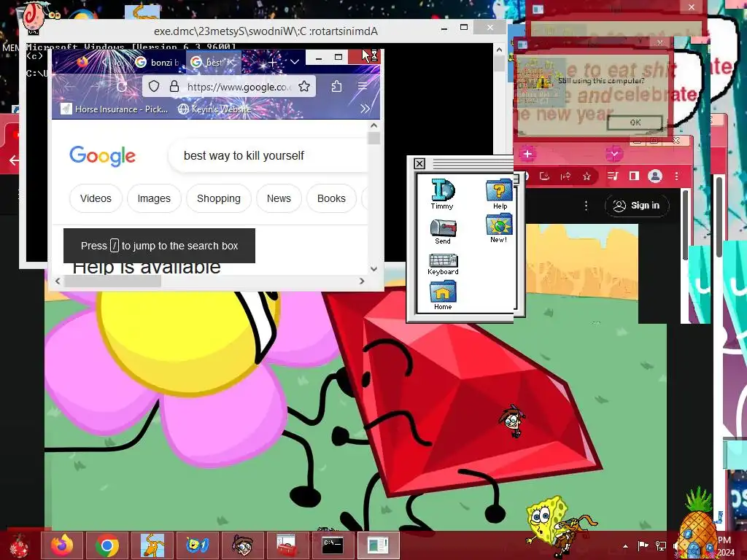Filter Google results by Books
The width and height of the screenshot is (747, 560).
[331, 198]
